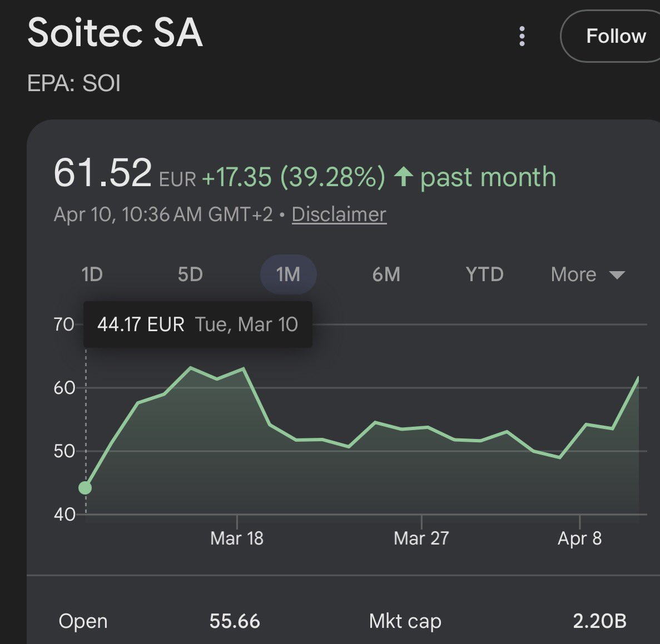The height and width of the screenshot is (644, 660).
Task: Switch chart to 5D range
Action: [190, 274]
